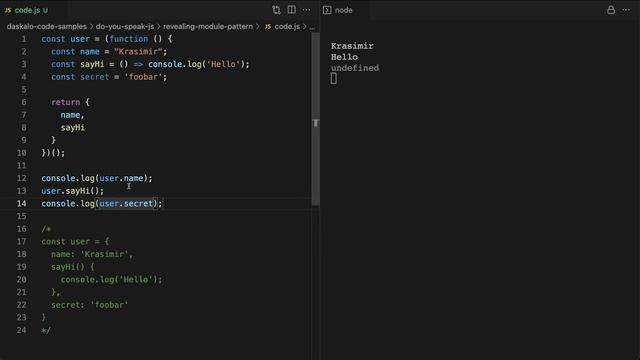Click 'Hello' string on line 3
Viewport: 640px width, 360px height.
tap(223, 64)
